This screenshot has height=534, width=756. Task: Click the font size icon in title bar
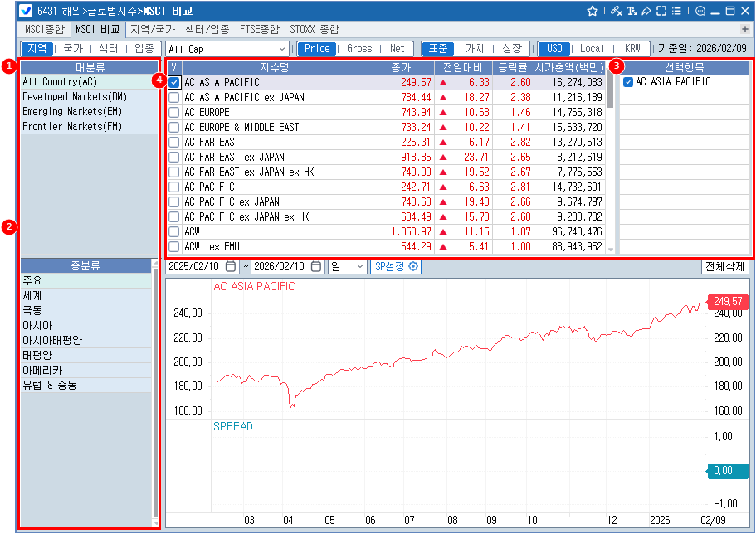(631, 12)
